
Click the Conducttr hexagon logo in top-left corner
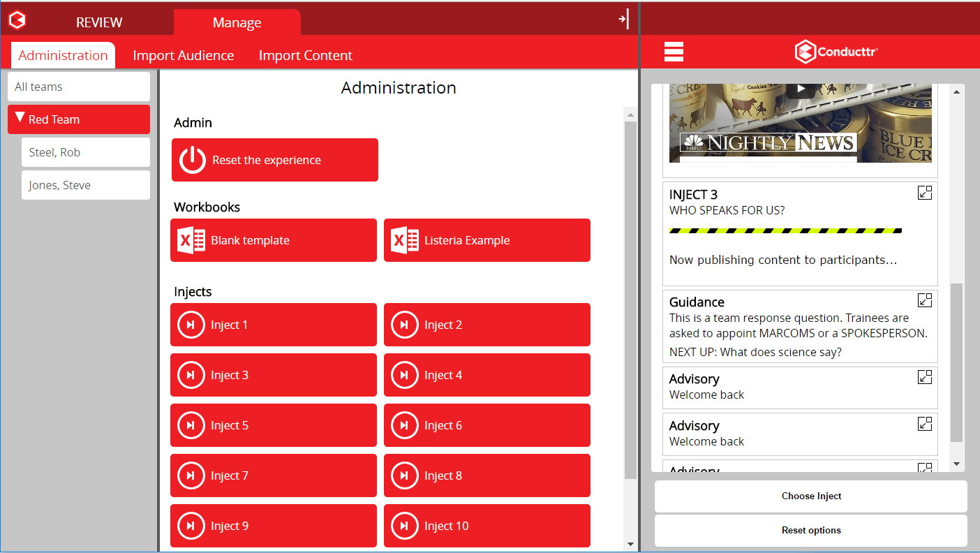pyautogui.click(x=17, y=20)
